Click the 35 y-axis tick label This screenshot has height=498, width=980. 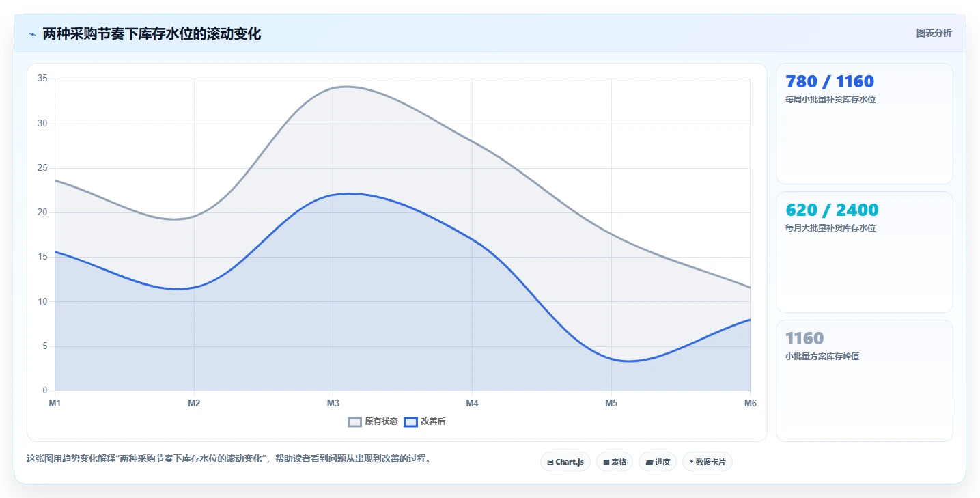pos(42,79)
